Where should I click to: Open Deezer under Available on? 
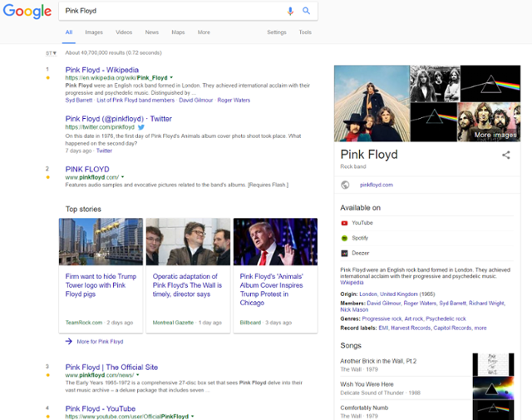(x=362, y=252)
